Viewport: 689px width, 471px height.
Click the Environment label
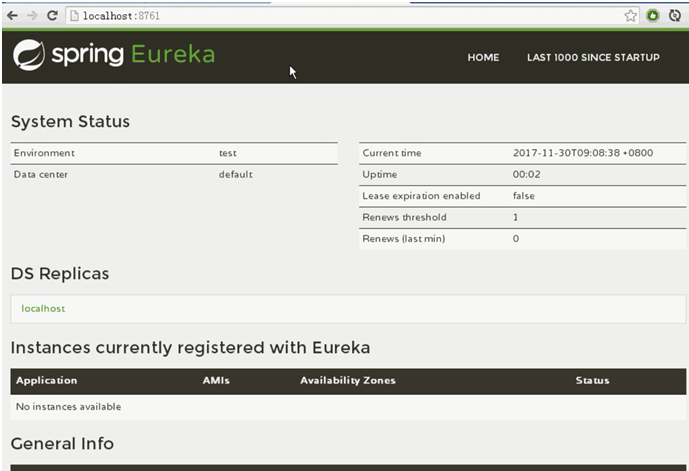(44, 153)
